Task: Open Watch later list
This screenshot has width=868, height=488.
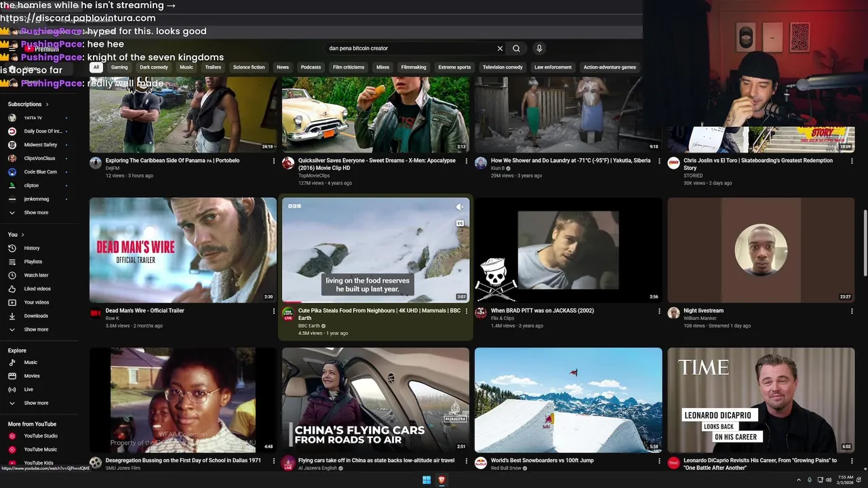Action: point(41,275)
